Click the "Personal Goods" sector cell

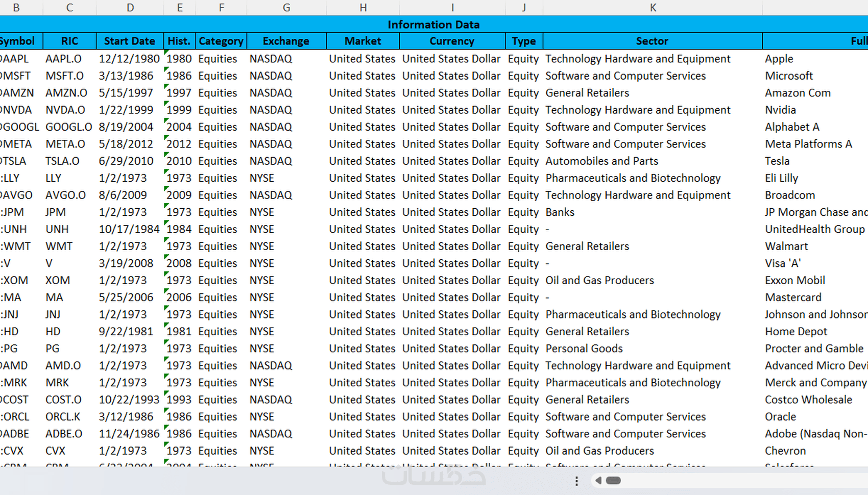click(x=653, y=349)
